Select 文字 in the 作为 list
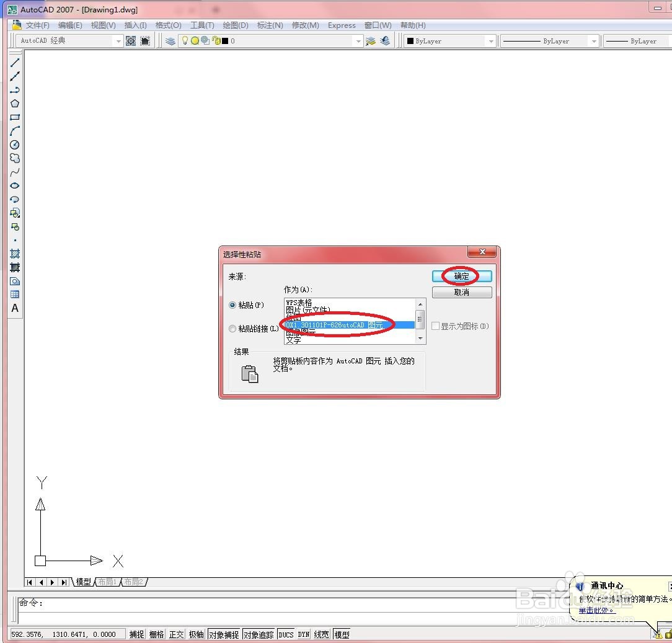This screenshot has width=672, height=643. click(x=294, y=340)
